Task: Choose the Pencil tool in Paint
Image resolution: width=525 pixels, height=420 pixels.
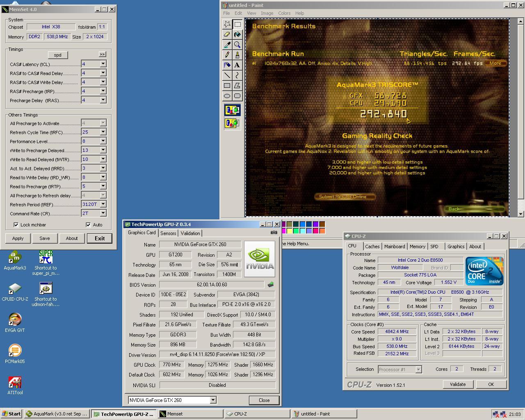Action: point(227,55)
